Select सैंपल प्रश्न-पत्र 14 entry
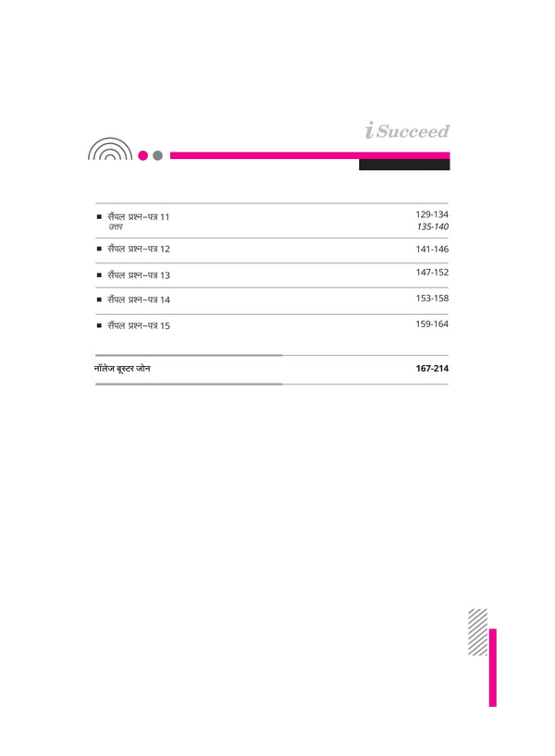The image size is (555, 756). point(139,300)
